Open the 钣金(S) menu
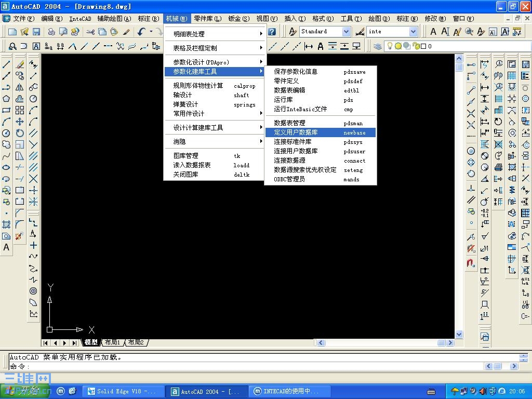The height and width of the screenshot is (399, 532). [239, 19]
